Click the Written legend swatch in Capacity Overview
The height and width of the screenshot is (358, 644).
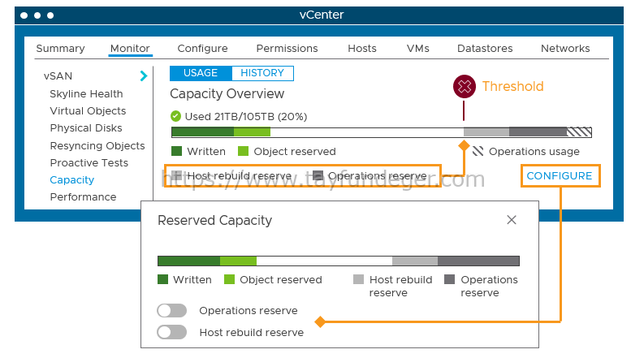tap(176, 151)
